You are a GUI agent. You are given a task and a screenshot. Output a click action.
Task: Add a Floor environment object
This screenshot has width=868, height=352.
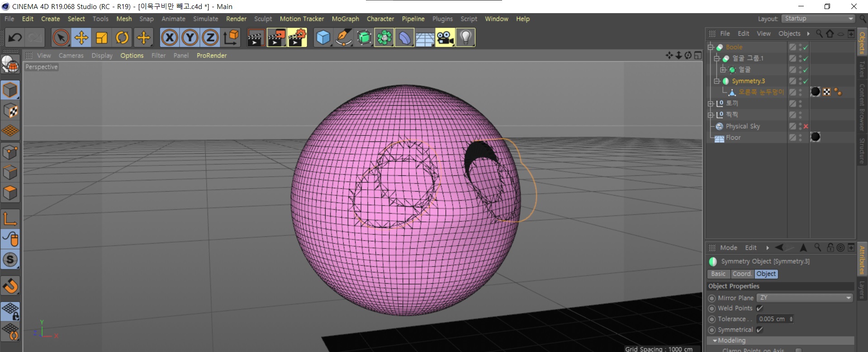pos(425,38)
